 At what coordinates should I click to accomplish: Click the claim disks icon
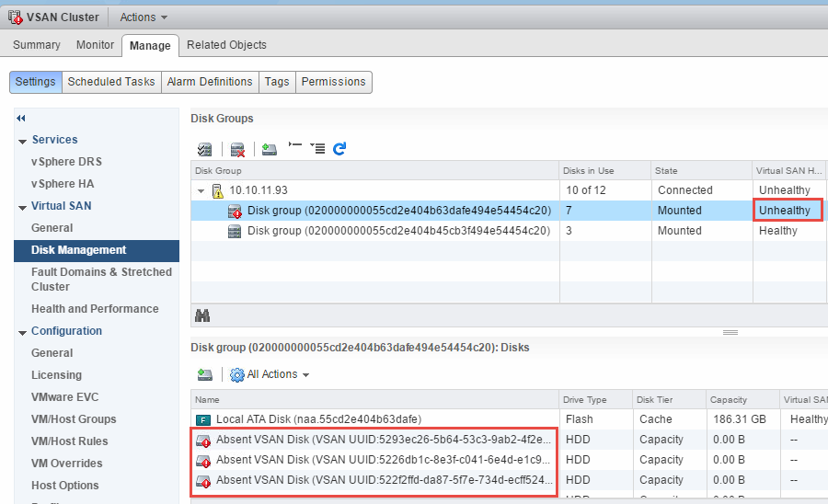204,149
